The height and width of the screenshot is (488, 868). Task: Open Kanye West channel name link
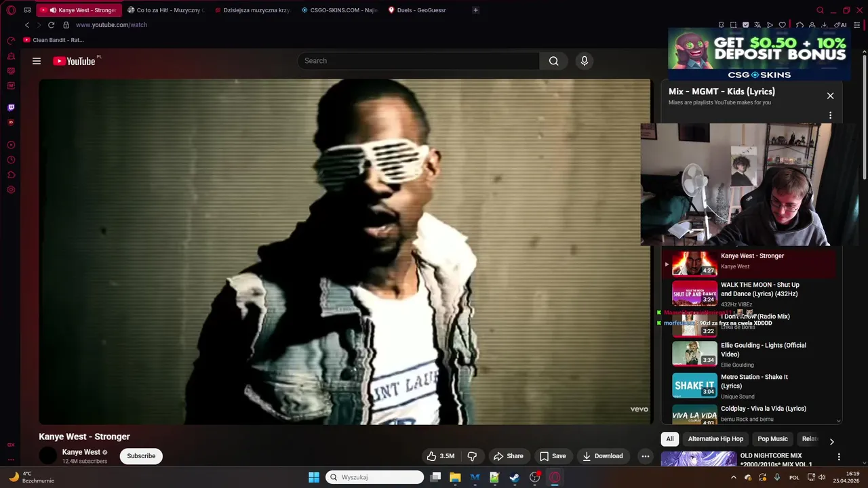click(81, 452)
